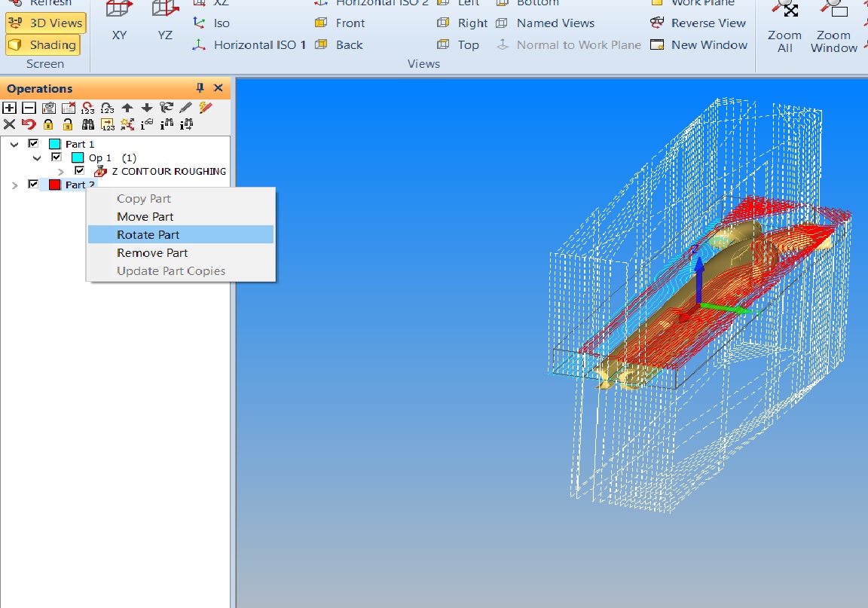Expand the Z CONTOUR ROUGHING operation

click(61, 172)
